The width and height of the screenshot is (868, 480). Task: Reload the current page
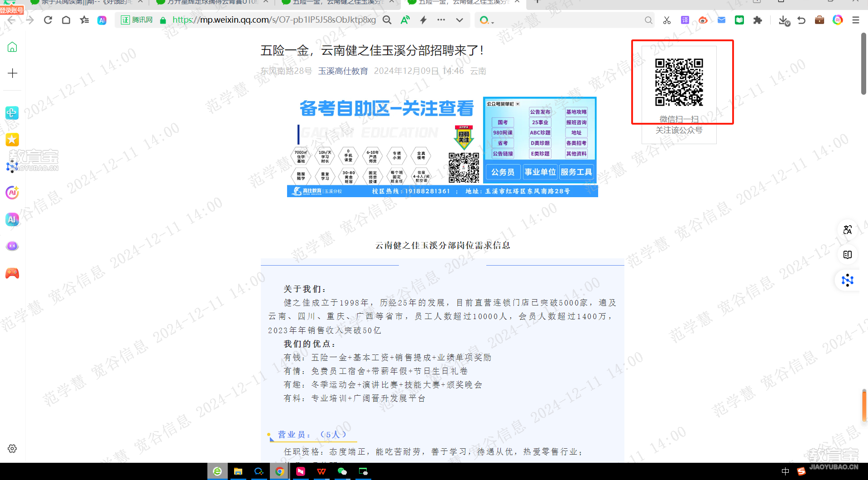point(48,20)
